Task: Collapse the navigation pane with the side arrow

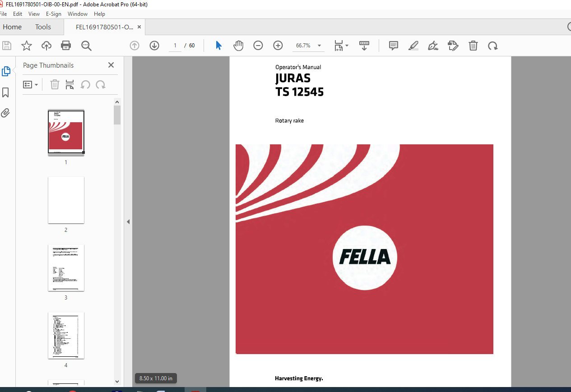Action: click(x=128, y=221)
